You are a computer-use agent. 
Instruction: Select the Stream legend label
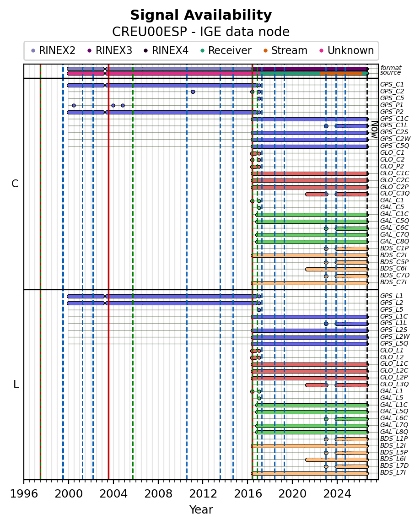[x=289, y=50]
